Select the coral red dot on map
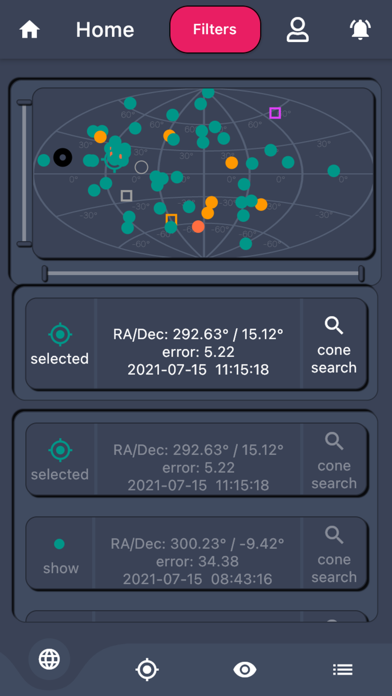The image size is (392, 696). (198, 226)
